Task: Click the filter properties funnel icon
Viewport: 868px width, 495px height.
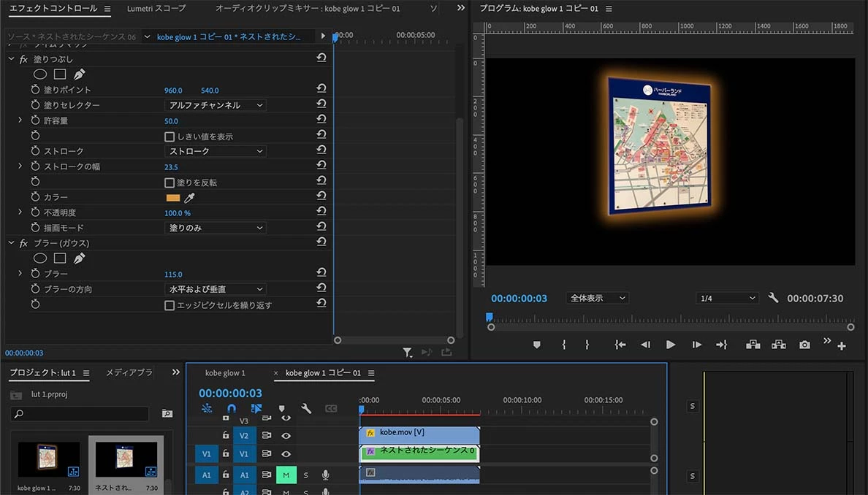Action: 408,353
